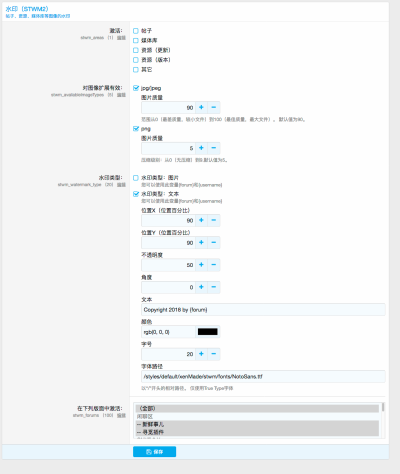Enable the 帖子 checkbox
400x474 pixels.
click(136, 31)
